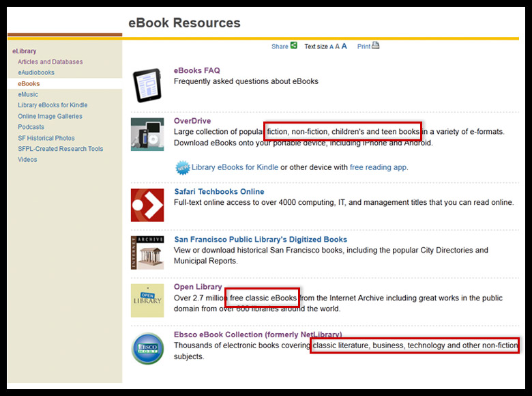Open Ebsco eBook Collection heading link
The height and width of the screenshot is (396, 532).
point(258,335)
